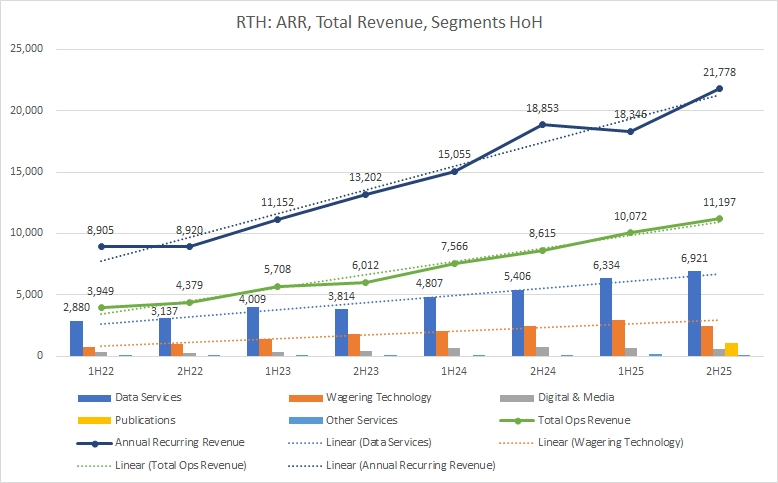Screen dimensions: 778x483
Task: Select the 25,000 vertical axis label
Action: pyautogui.click(x=27, y=48)
